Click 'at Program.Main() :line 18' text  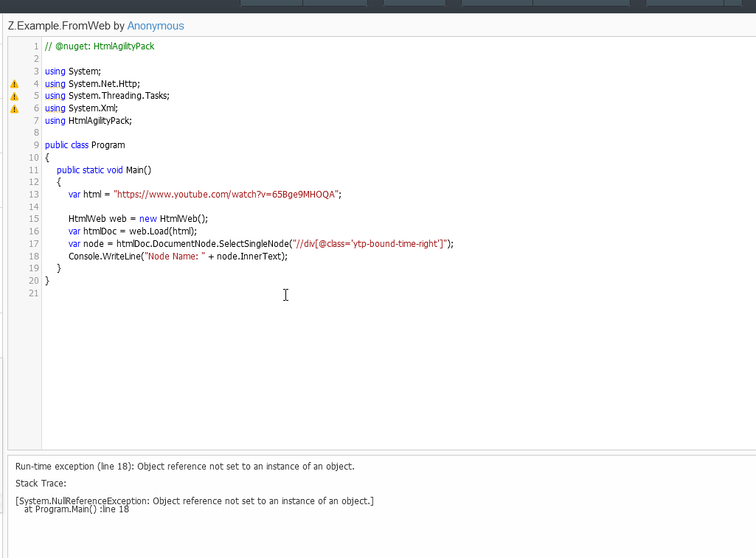[x=77, y=509]
